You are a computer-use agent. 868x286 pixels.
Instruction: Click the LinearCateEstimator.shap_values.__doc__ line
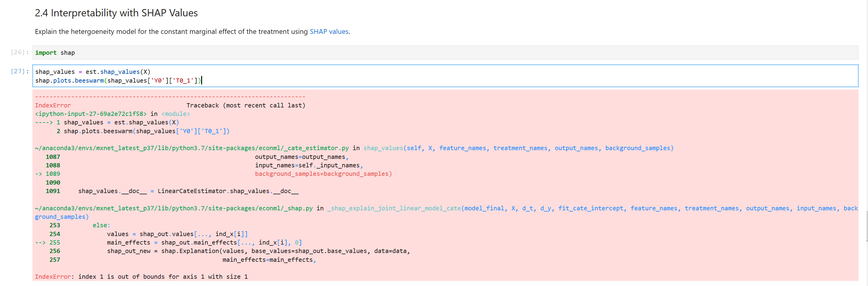click(x=188, y=191)
